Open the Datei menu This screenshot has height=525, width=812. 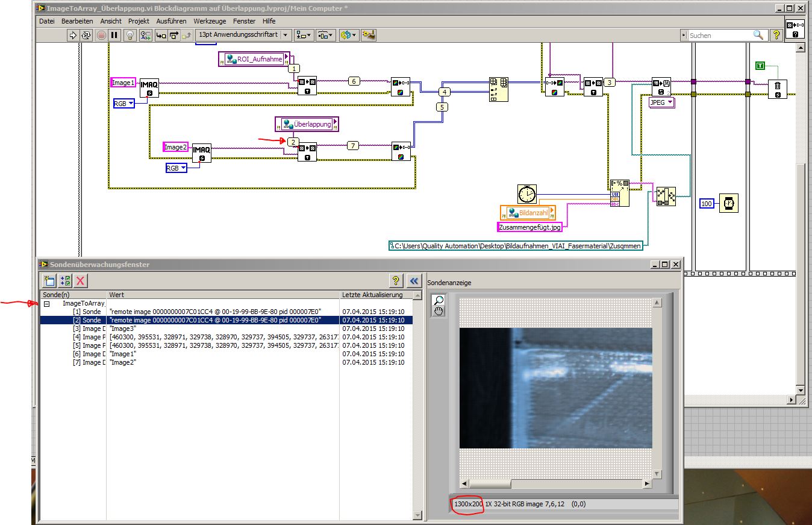click(47, 20)
